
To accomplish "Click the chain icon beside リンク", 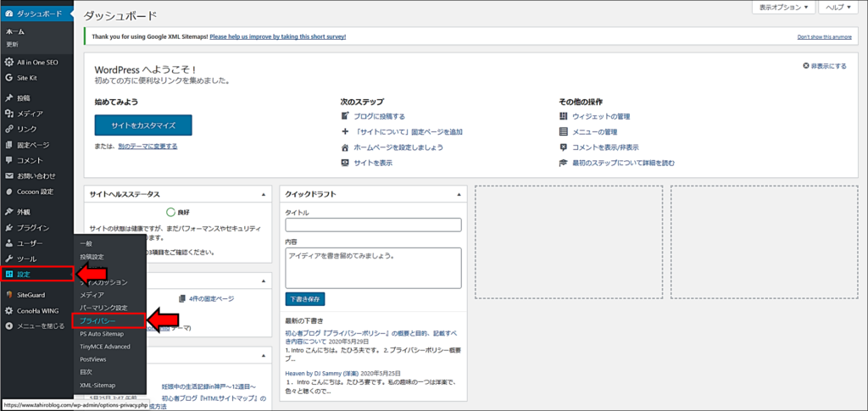I will (x=8, y=129).
